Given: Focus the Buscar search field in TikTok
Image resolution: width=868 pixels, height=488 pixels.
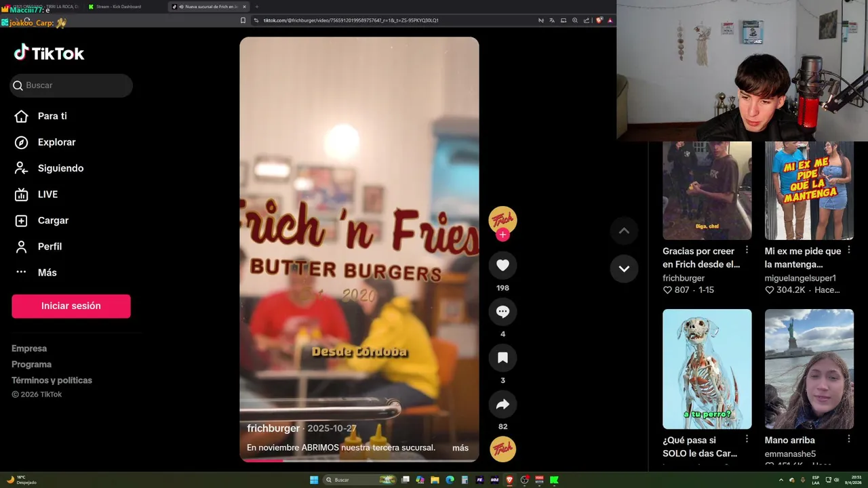Looking at the screenshot, I should tap(71, 85).
